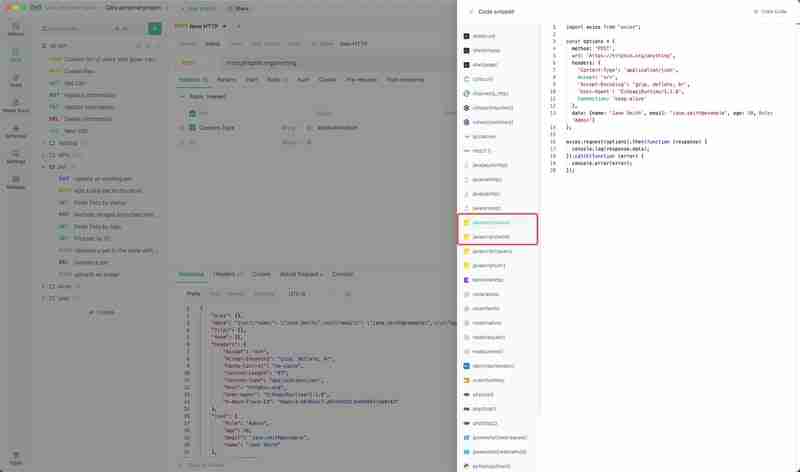Screen dimensions: 800x472
Task: Open 'uploads an image' request
Action: pyautogui.click(x=96, y=275)
